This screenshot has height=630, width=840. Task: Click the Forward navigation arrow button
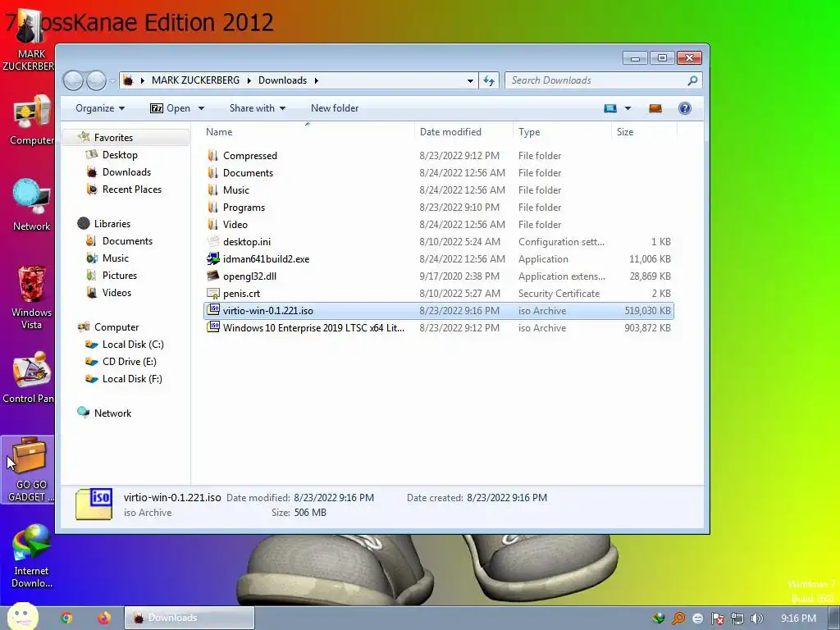(96, 81)
